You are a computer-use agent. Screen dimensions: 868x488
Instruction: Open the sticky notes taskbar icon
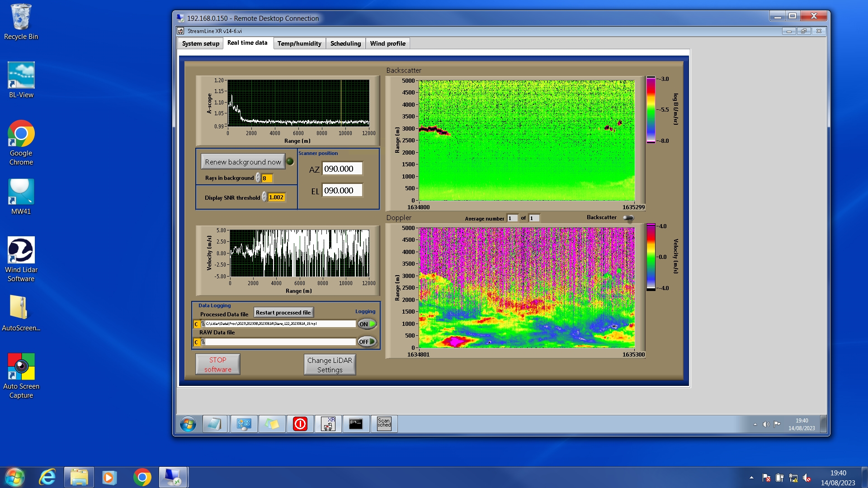coord(272,424)
